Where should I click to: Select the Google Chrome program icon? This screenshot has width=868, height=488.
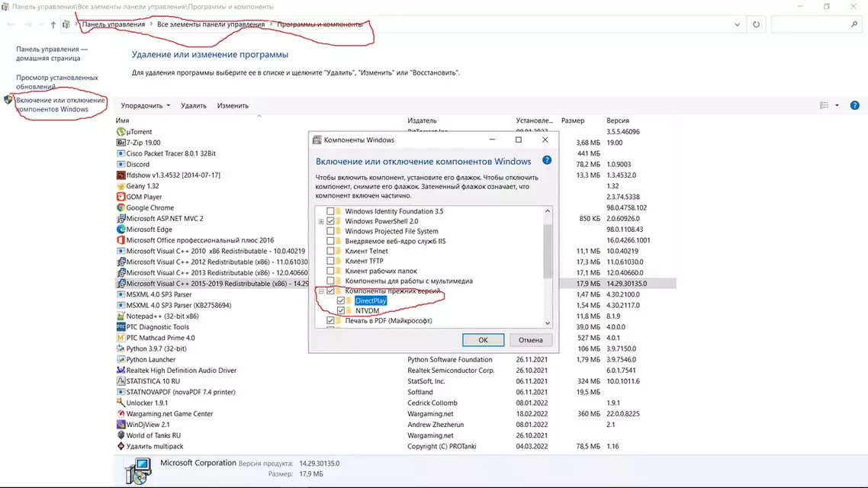pyautogui.click(x=121, y=207)
